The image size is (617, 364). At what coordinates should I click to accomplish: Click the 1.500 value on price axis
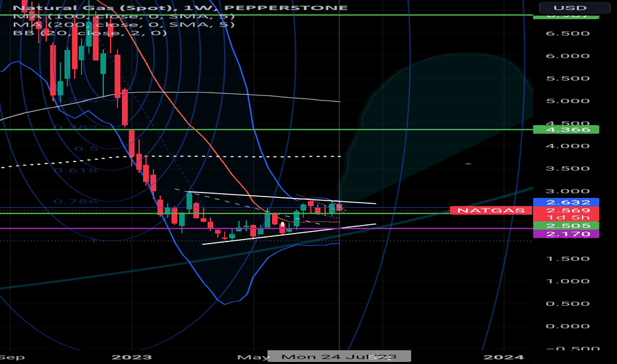567,259
